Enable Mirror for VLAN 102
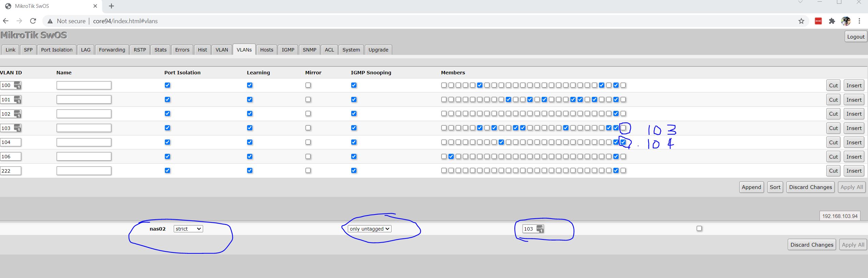 [308, 114]
